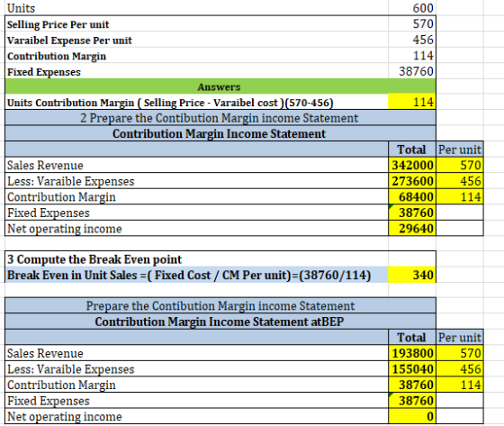This screenshot has height=426, width=504.
Task: Click the Total header above 193800
Action: [412, 337]
